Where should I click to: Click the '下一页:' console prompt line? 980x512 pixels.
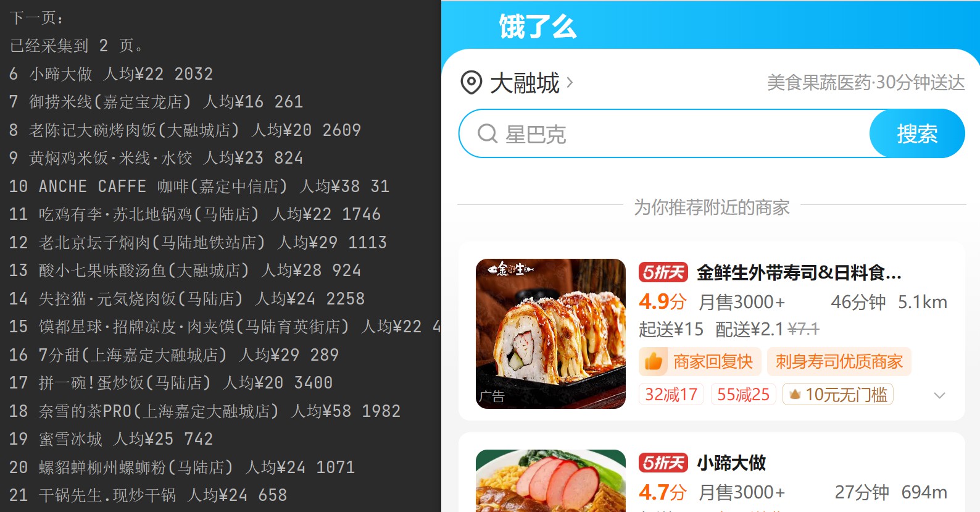coord(37,18)
